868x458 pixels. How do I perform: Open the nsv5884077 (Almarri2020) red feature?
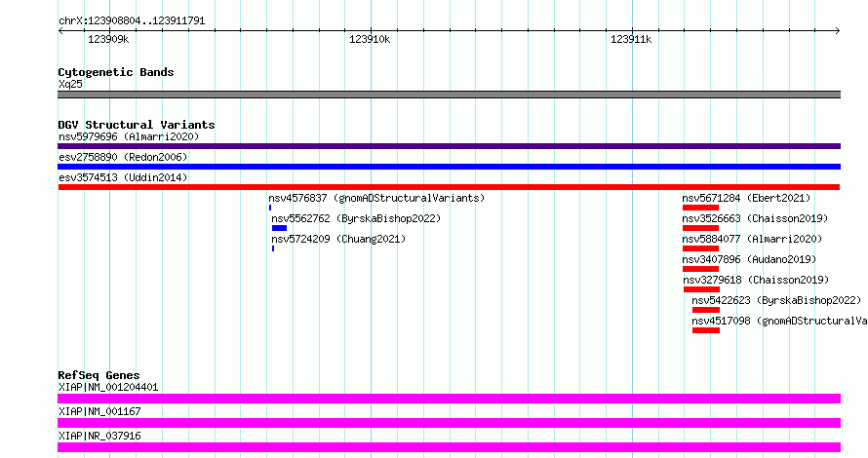pyautogui.click(x=700, y=248)
